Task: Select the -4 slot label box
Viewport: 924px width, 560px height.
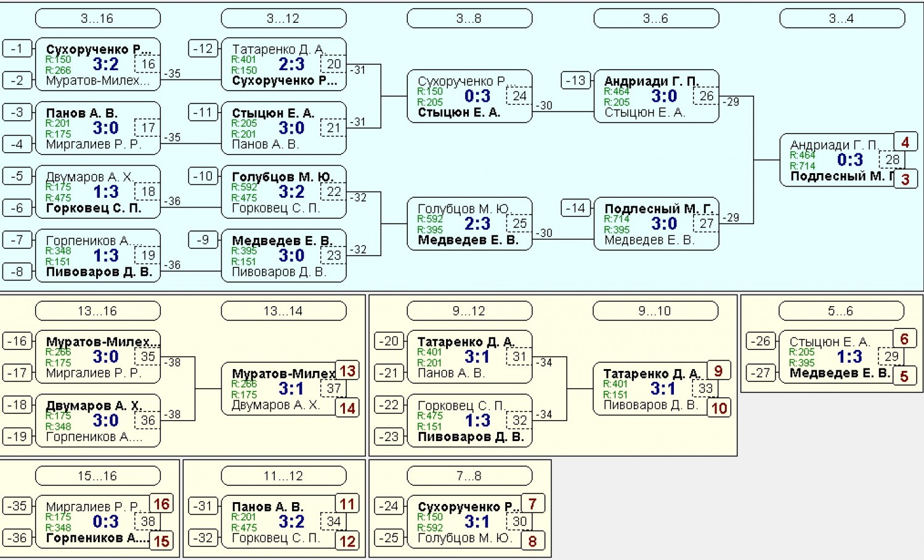Action: click(17, 144)
